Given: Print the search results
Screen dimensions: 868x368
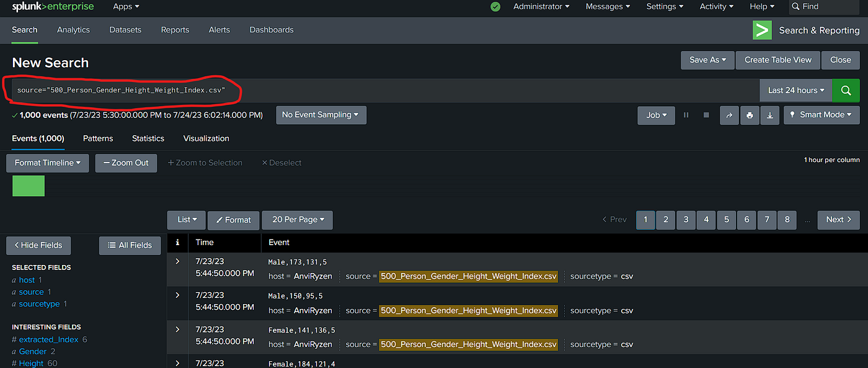Looking at the screenshot, I should [x=750, y=115].
